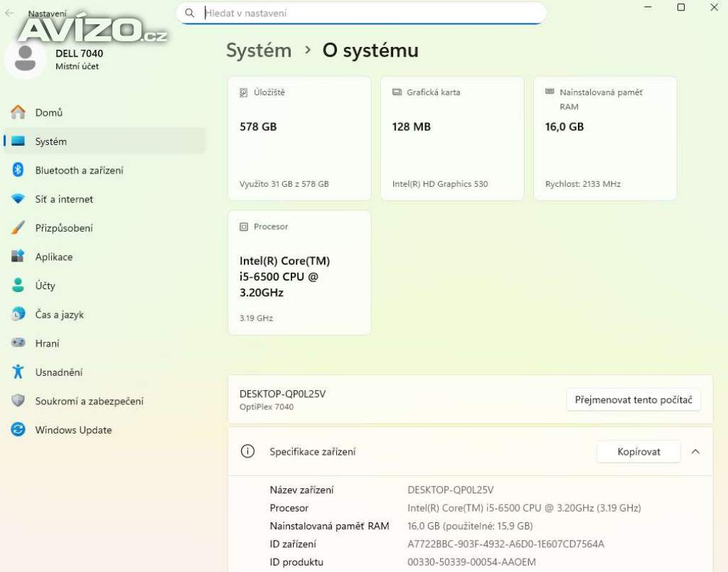
Task: Click the Usnadnění accessibility icon
Action: click(18, 372)
